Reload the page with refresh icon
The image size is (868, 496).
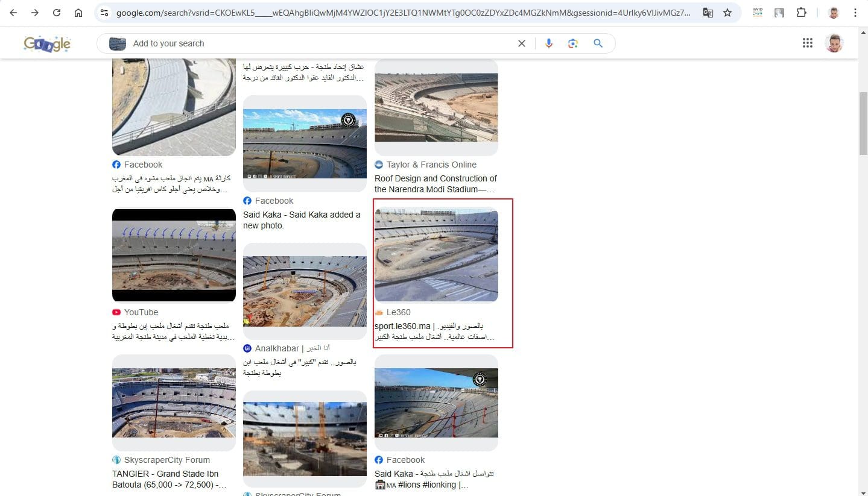pyautogui.click(x=57, y=13)
